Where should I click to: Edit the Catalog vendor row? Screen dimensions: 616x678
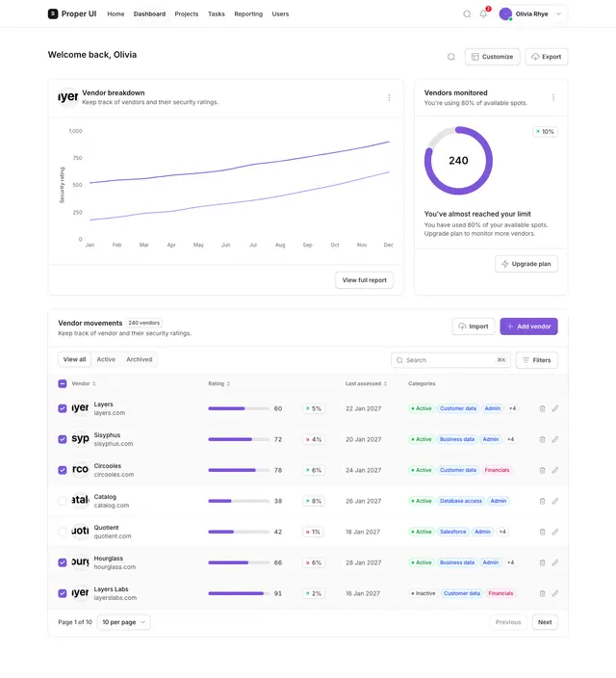(x=555, y=501)
